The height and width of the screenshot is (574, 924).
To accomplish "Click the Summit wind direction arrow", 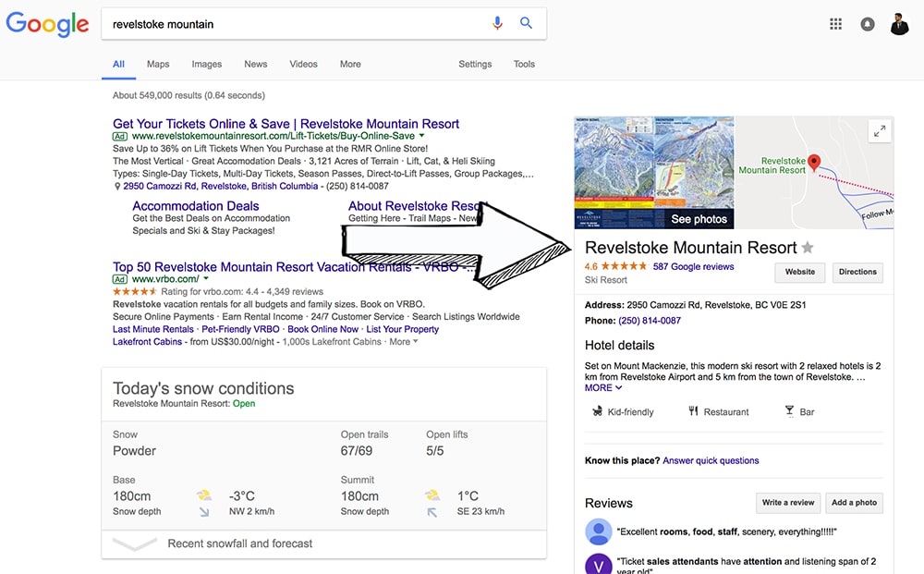I will tap(432, 512).
